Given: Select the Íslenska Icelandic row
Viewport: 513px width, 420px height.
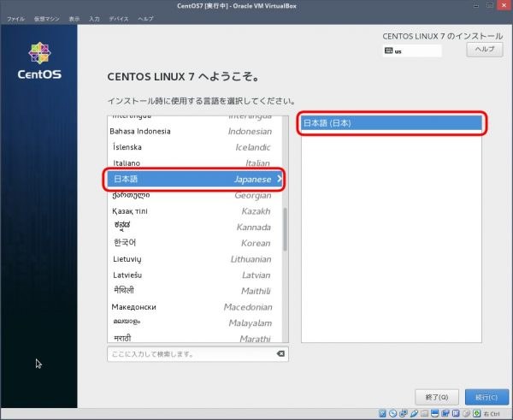Looking at the screenshot, I should tap(195, 147).
